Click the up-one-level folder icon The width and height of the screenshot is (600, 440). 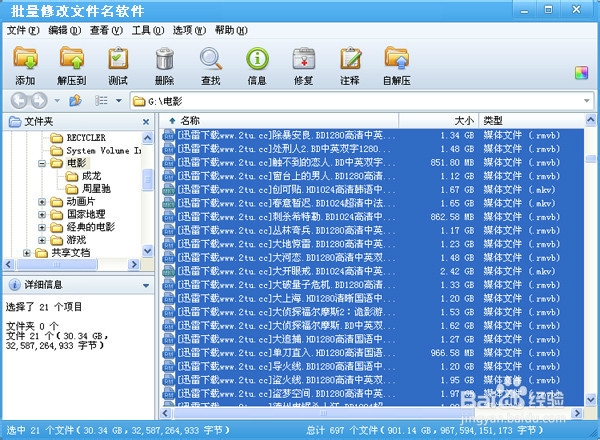(75, 101)
